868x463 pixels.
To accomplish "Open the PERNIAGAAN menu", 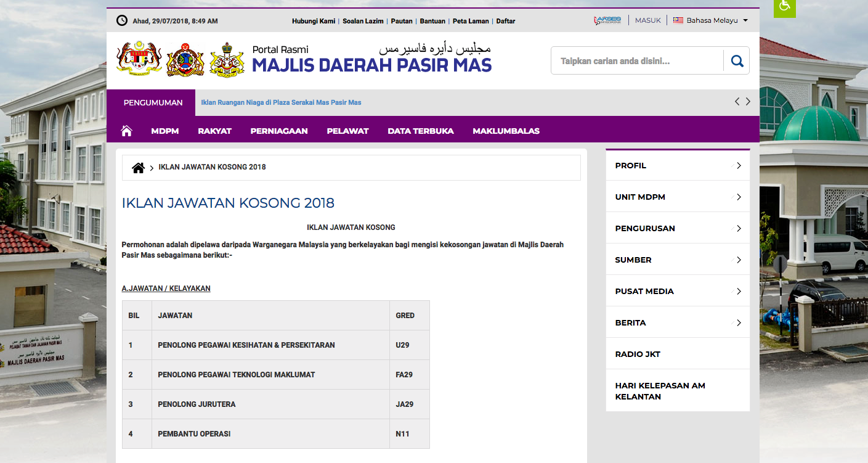I will 279,131.
